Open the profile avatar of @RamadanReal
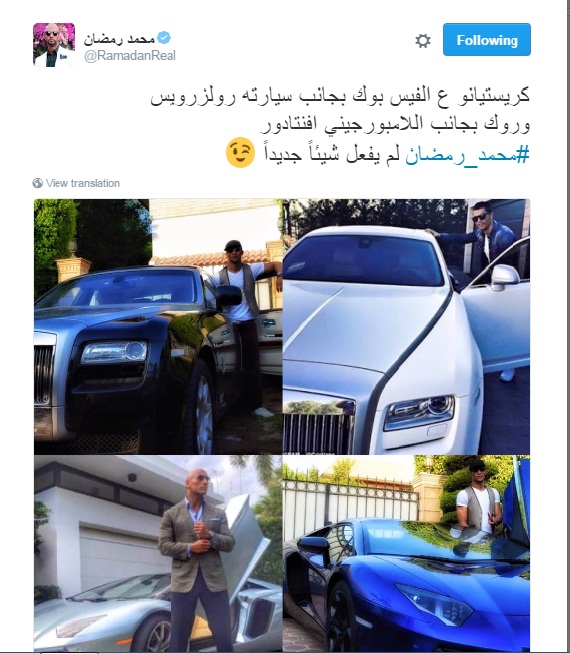 [x=54, y=45]
